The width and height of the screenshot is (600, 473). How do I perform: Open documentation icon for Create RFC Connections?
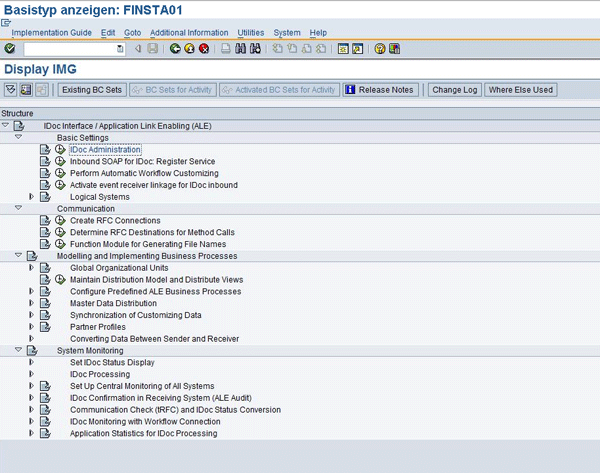click(45, 221)
